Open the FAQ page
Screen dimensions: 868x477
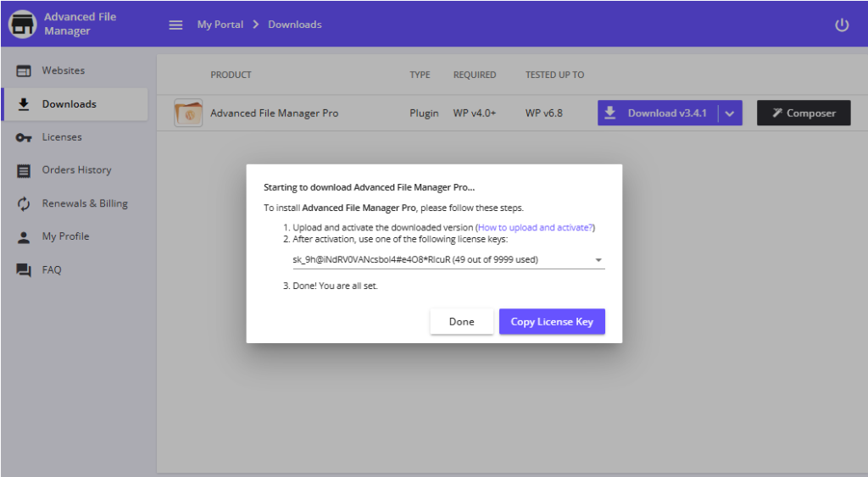click(x=75, y=270)
